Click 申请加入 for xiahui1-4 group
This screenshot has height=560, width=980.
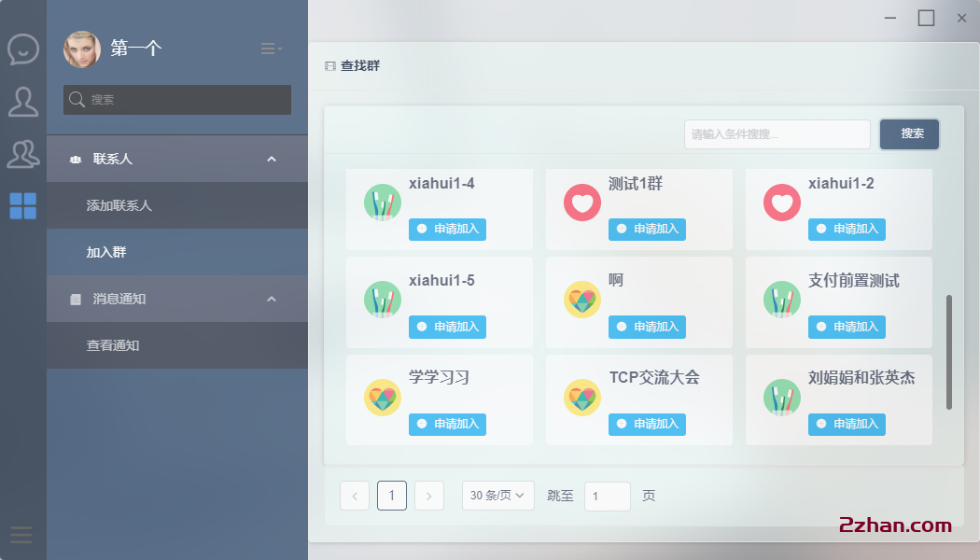(x=447, y=229)
